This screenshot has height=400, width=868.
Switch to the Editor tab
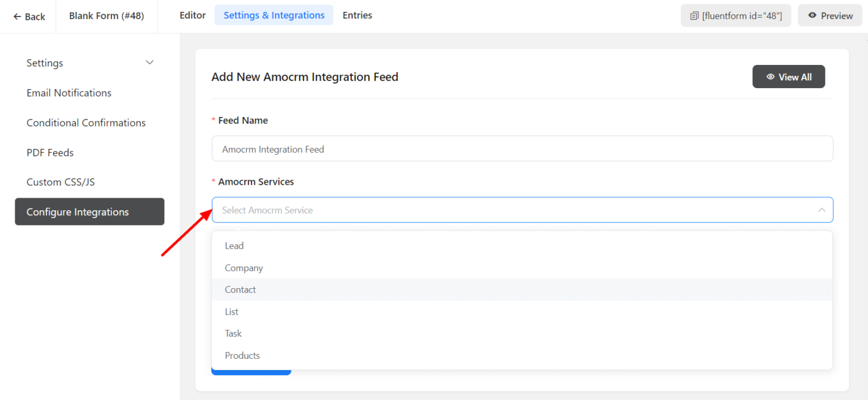click(192, 15)
